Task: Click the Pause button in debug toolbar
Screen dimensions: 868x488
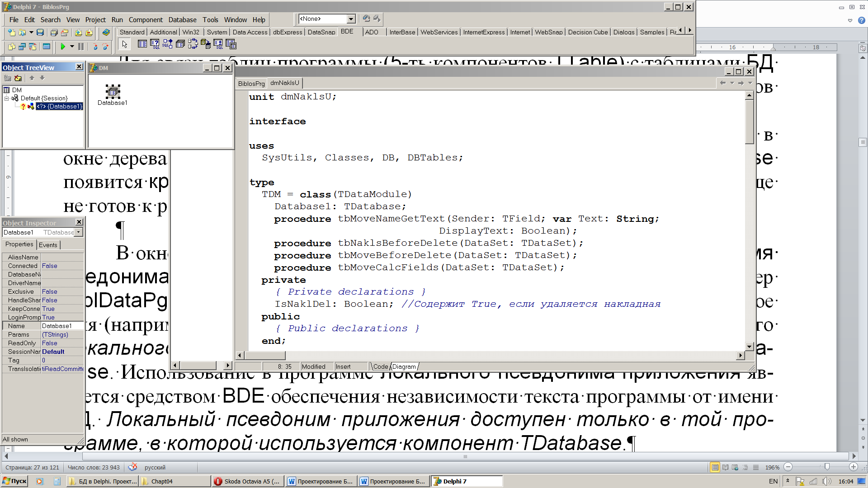Action: pos(81,47)
